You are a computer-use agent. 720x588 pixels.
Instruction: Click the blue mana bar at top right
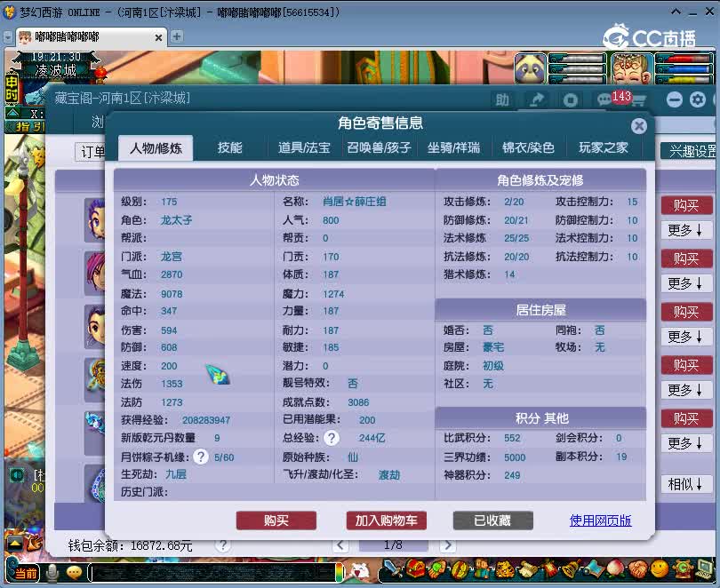pyautogui.click(x=684, y=69)
